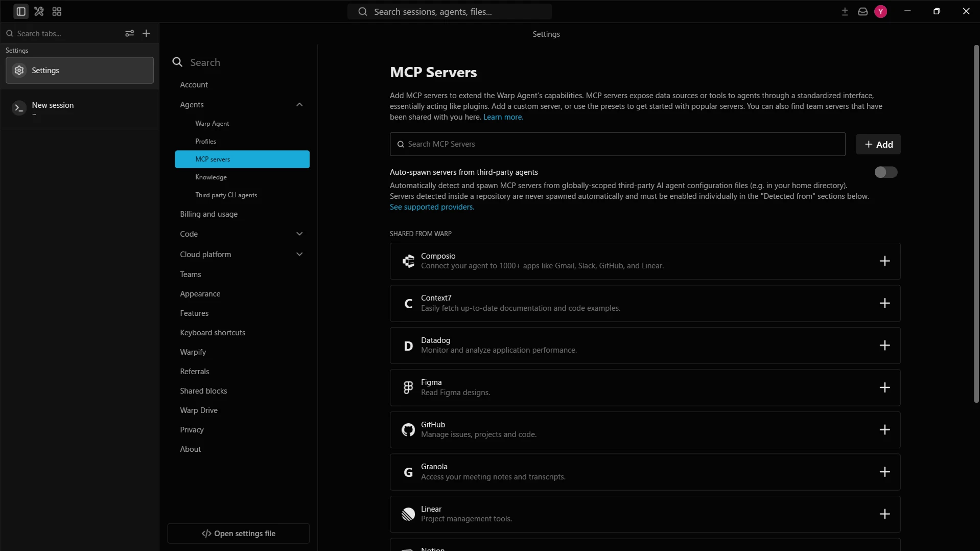Collapse the Agents settings section
Screen dimensions: 980x551
[x=299, y=105]
